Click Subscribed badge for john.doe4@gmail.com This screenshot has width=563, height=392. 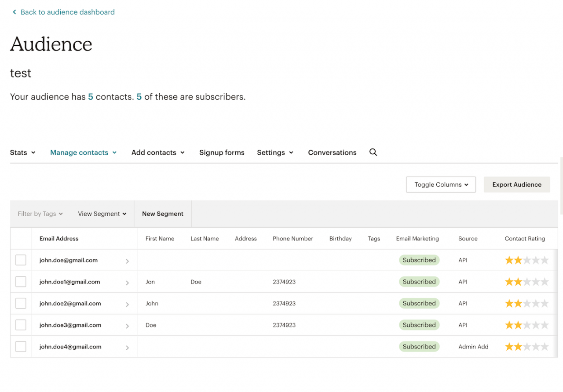[419, 347]
